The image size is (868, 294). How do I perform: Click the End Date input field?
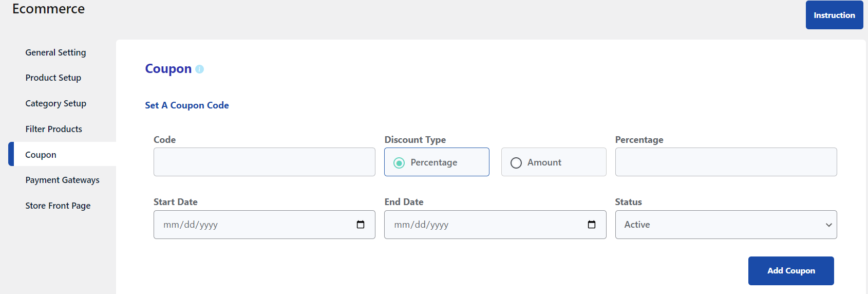(x=495, y=225)
